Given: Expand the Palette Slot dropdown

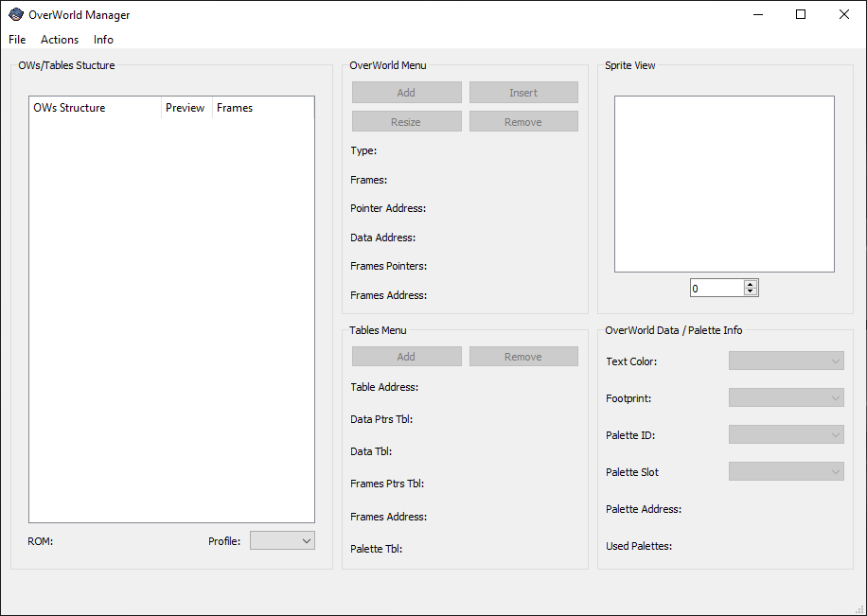Looking at the screenshot, I should point(786,471).
